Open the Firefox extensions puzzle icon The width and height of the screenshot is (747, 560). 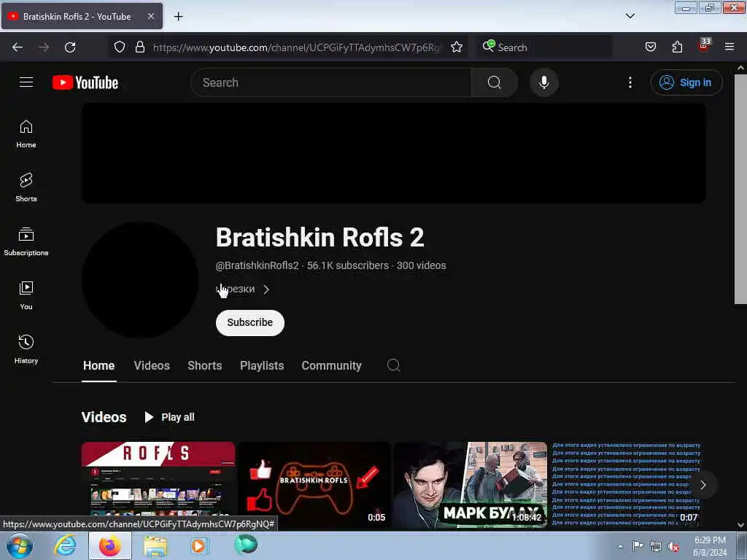[677, 47]
